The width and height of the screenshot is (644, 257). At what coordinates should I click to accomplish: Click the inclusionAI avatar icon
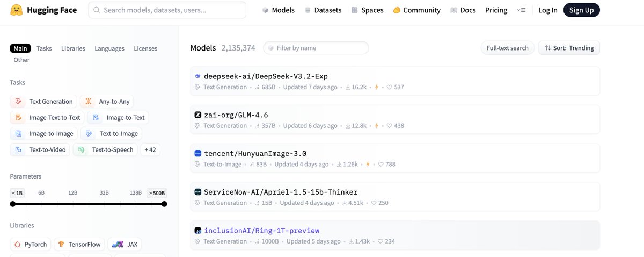[197, 231]
